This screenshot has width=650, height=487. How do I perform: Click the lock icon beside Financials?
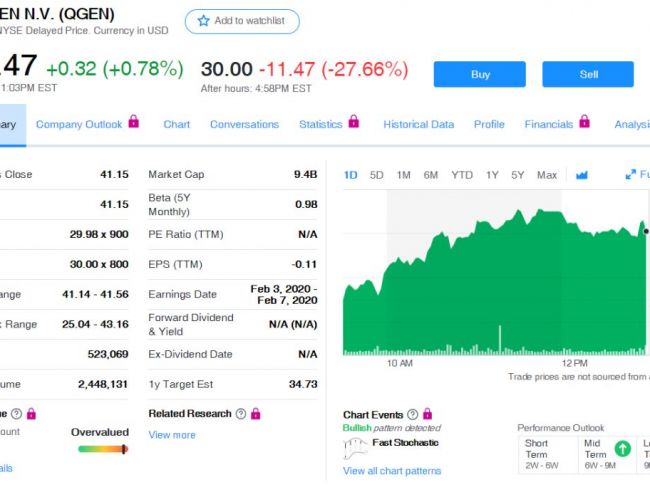(x=584, y=121)
